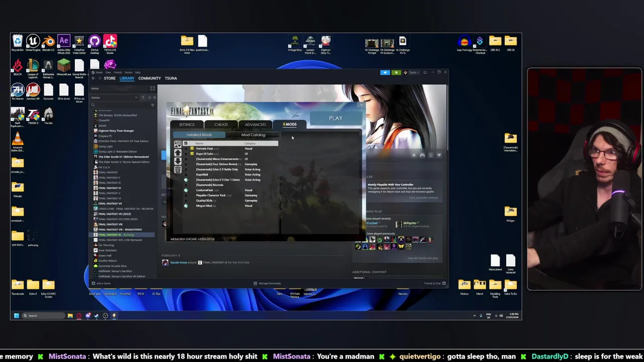Open SETTINGS tab in Memoria launcher
The height and width of the screenshot is (362, 644).
click(187, 125)
